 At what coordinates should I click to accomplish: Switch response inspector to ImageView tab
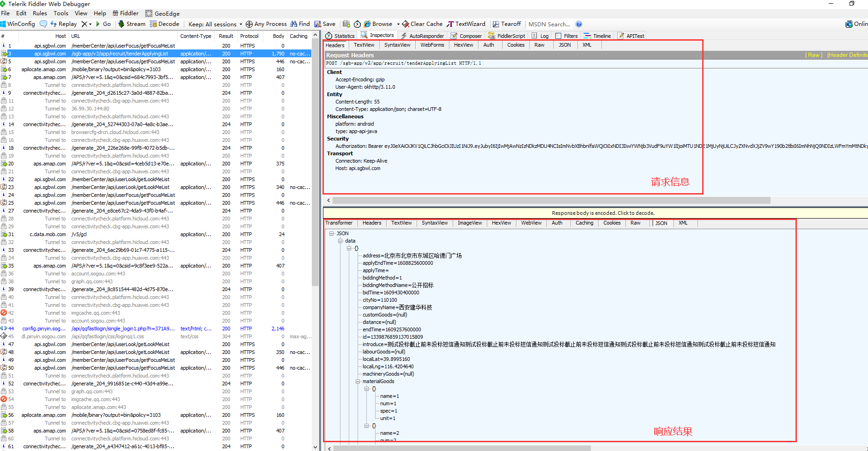pos(470,223)
